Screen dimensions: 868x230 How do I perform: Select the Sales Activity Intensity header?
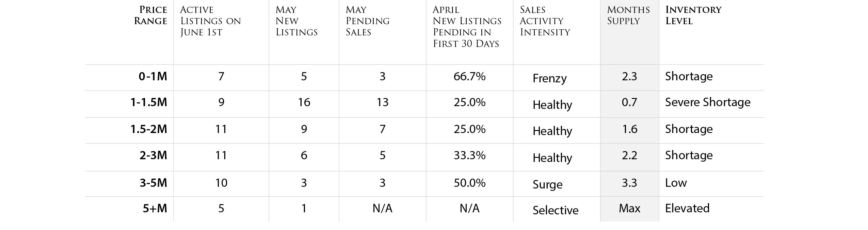pos(545,21)
